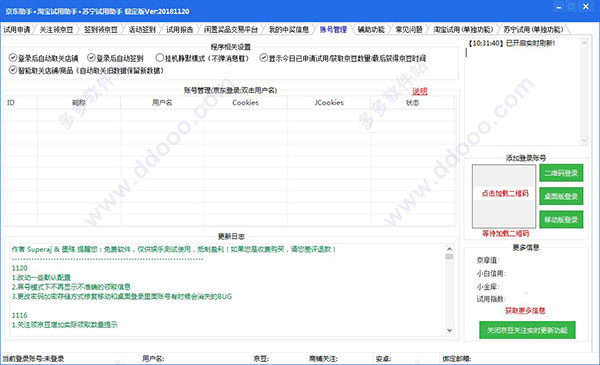Image resolution: width=600 pixels, height=365 pixels.
Task: Click the Cookies column header
Action: click(x=246, y=103)
